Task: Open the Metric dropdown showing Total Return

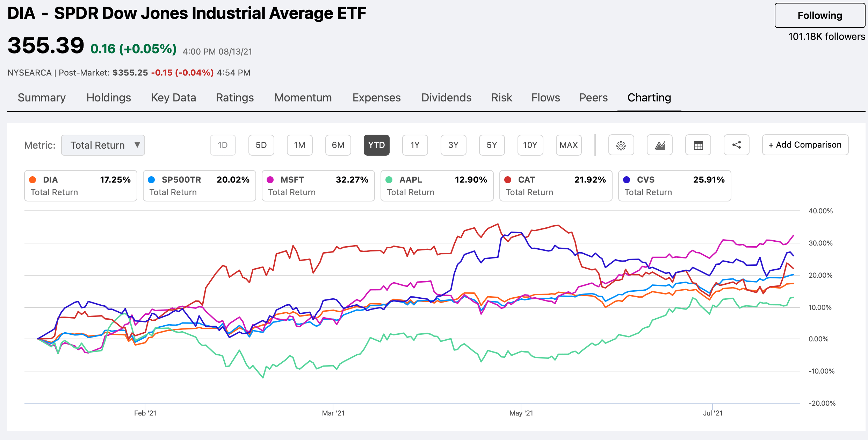Action: pos(103,145)
